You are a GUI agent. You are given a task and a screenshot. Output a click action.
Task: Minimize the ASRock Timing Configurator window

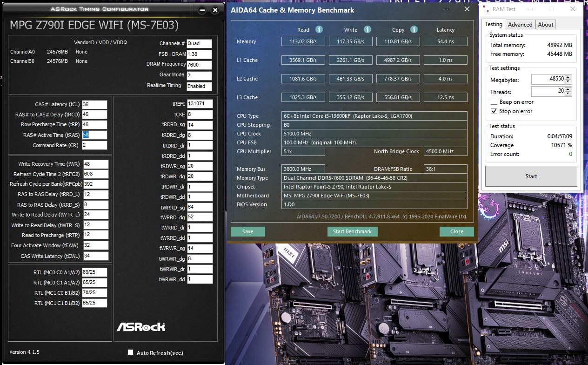click(201, 10)
